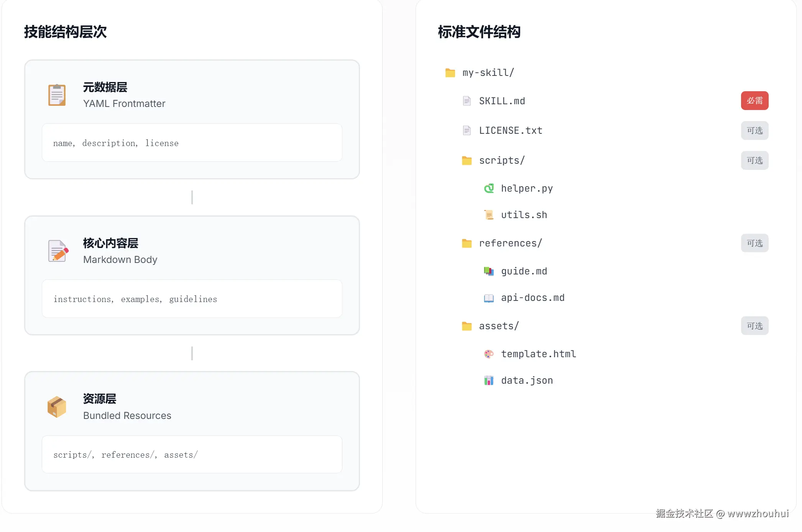802x532 pixels.
Task: Select the SKILL.md file
Action: pyautogui.click(x=502, y=101)
